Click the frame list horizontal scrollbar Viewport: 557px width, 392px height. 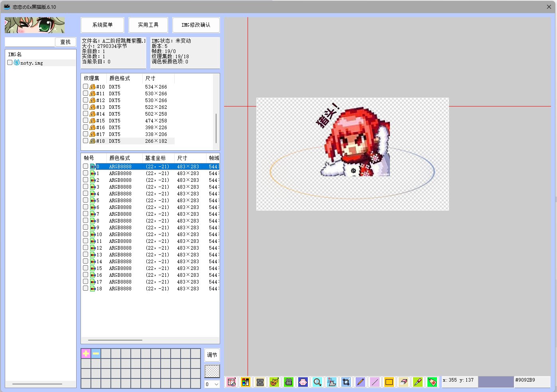tap(115, 340)
